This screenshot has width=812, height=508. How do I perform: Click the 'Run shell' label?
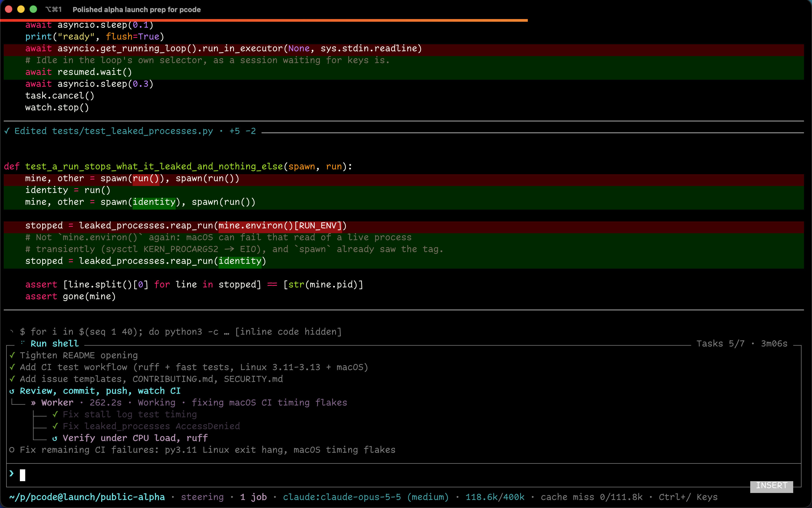[x=55, y=343]
